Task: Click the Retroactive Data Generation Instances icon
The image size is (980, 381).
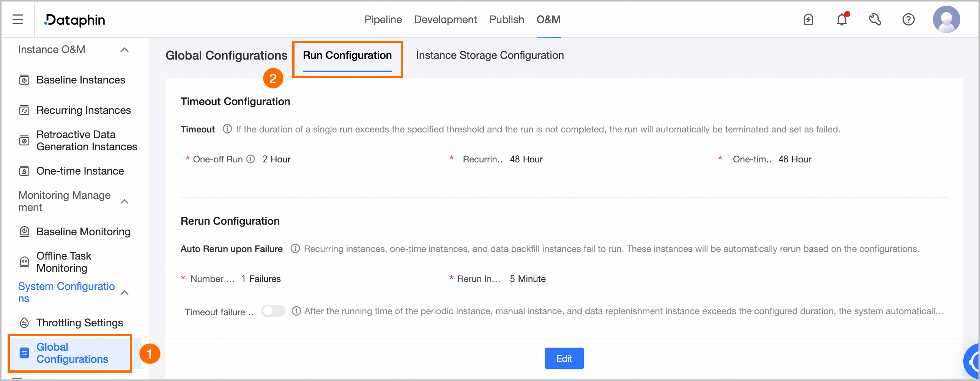Action: coord(24,141)
